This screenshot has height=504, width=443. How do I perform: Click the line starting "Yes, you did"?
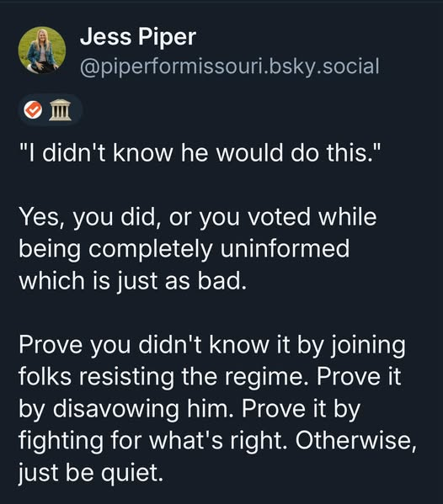198,217
